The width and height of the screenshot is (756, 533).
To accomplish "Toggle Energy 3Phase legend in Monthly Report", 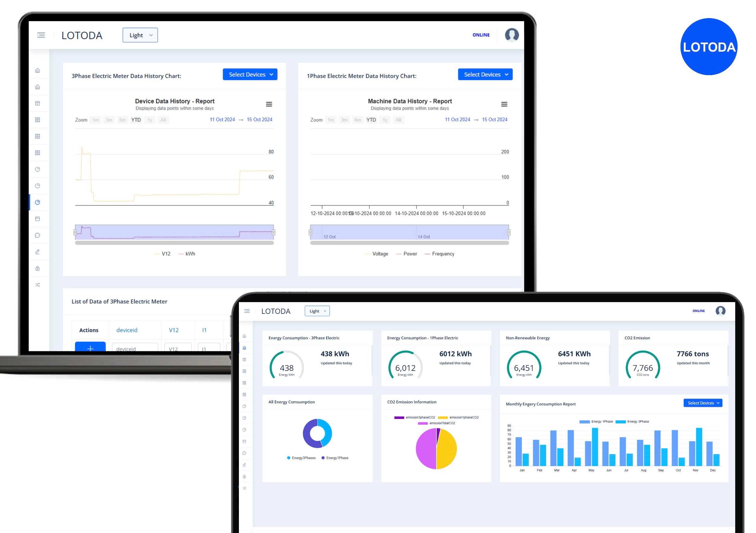I will 632,421.
